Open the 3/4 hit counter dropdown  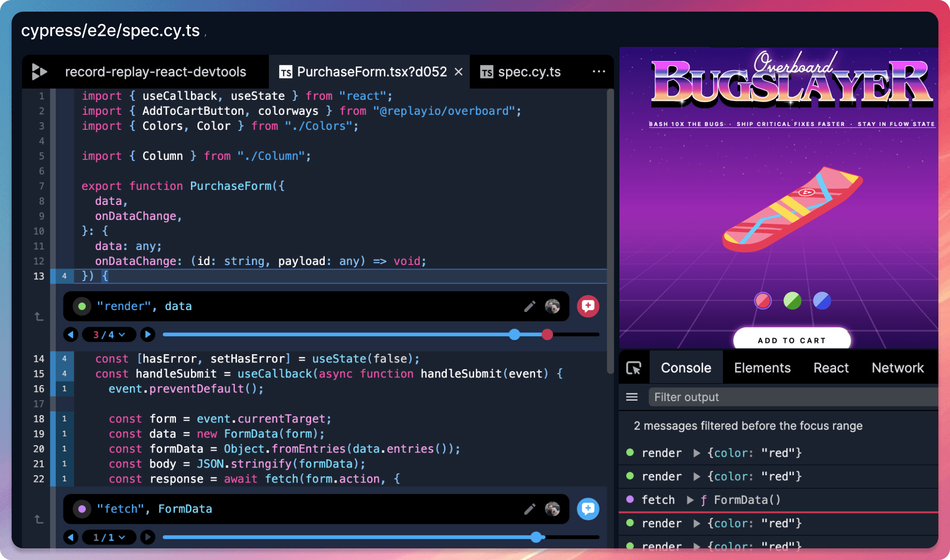pos(109,334)
